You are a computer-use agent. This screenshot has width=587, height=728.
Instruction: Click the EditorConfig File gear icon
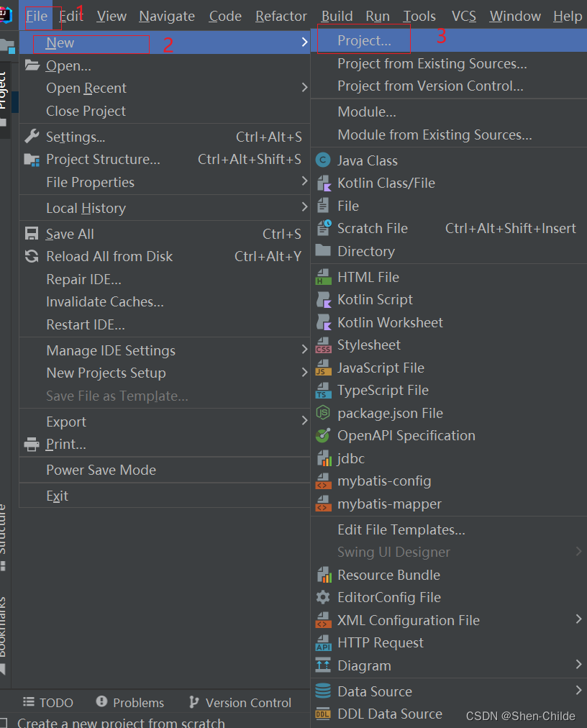point(323,597)
